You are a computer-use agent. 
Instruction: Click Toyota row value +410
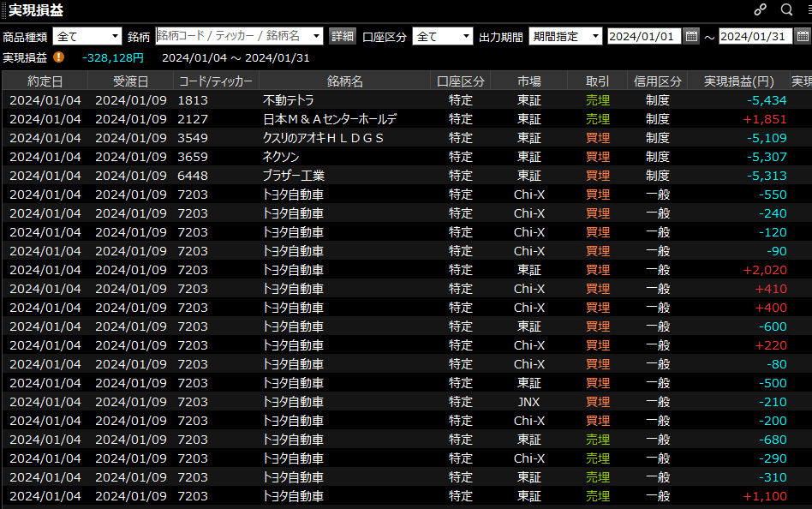[771, 289]
